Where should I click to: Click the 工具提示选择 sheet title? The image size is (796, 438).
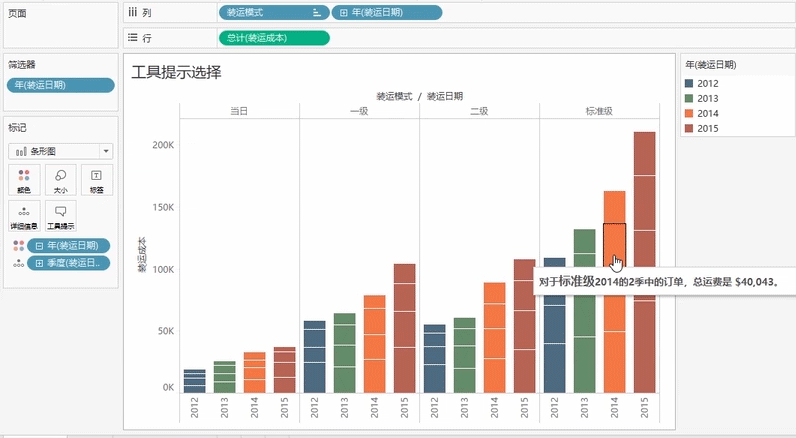click(x=176, y=72)
